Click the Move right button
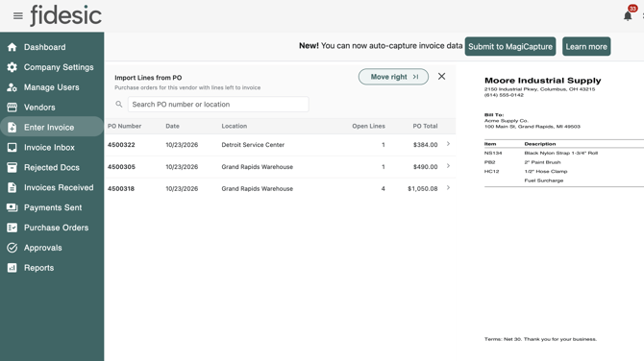Viewport: 644px width, 361px height. [393, 77]
